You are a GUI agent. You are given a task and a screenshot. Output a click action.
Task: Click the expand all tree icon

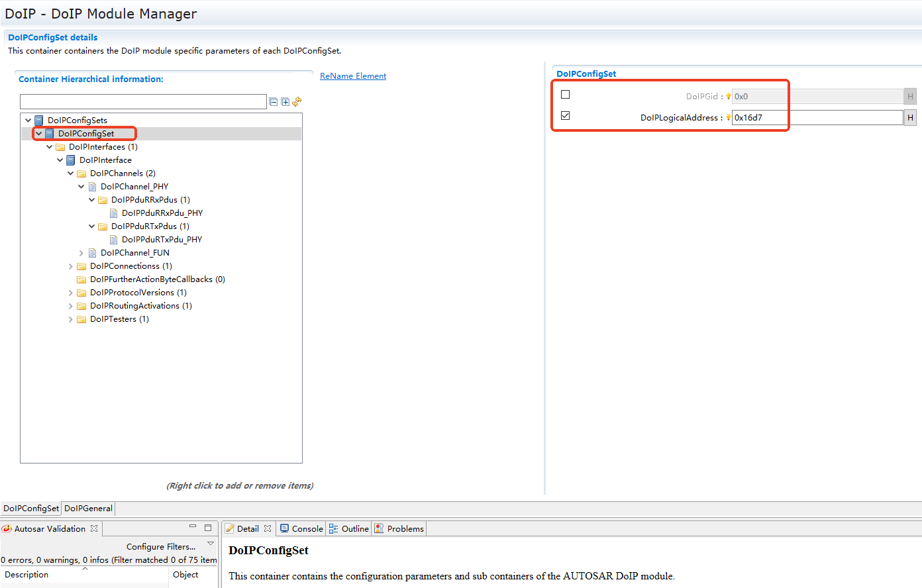(285, 102)
